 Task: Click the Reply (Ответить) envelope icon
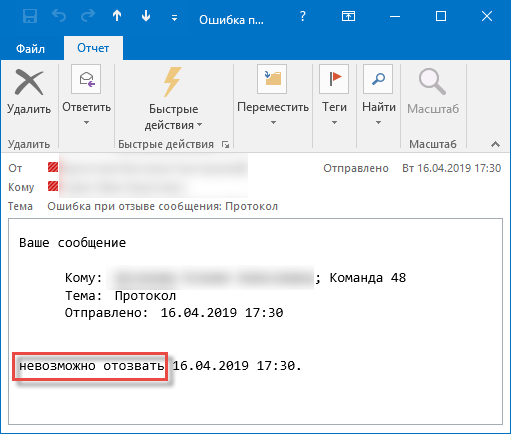(x=86, y=79)
